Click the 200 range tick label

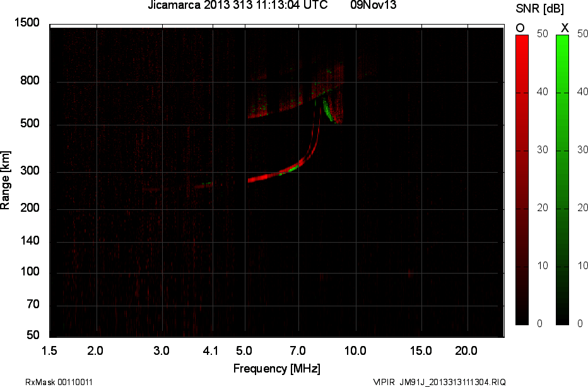pyautogui.click(x=30, y=207)
